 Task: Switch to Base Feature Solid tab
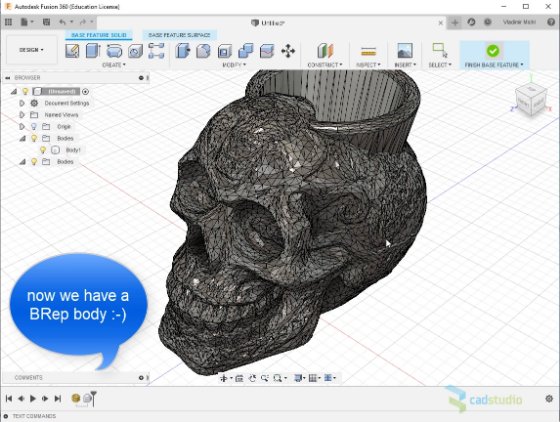(99, 35)
